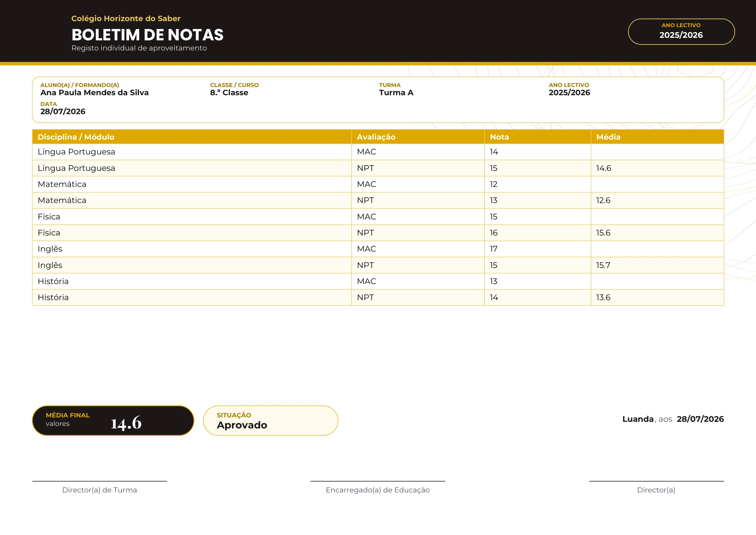Click the info box Ano Lectivo 2025/2026 value

tap(569, 93)
